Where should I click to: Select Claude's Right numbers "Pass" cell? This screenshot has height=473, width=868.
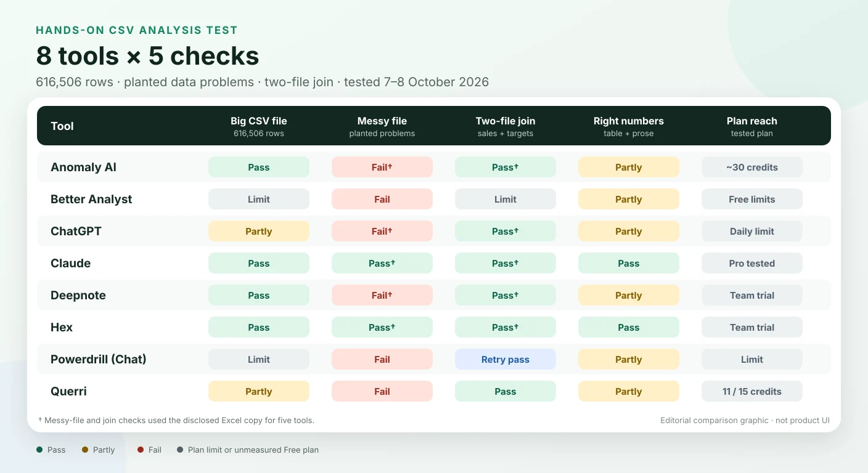[629, 264]
